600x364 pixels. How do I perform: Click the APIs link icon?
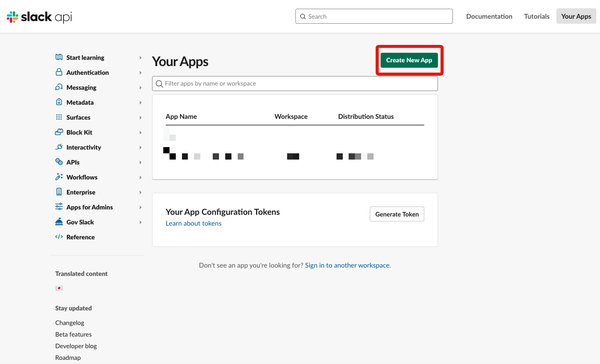pos(59,162)
